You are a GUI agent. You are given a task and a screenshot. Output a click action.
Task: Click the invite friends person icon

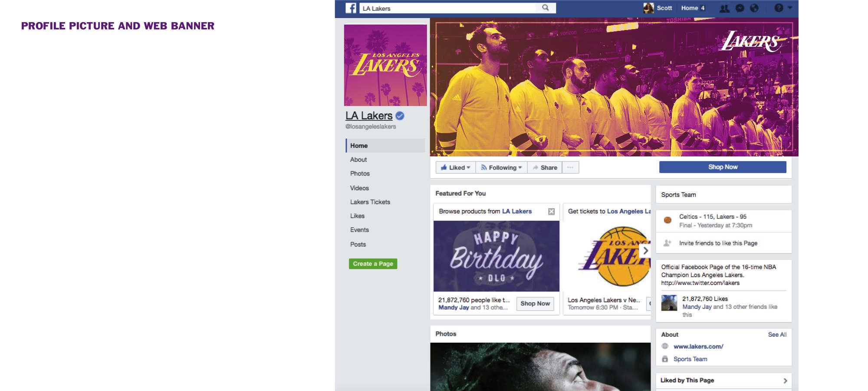pyautogui.click(x=667, y=243)
